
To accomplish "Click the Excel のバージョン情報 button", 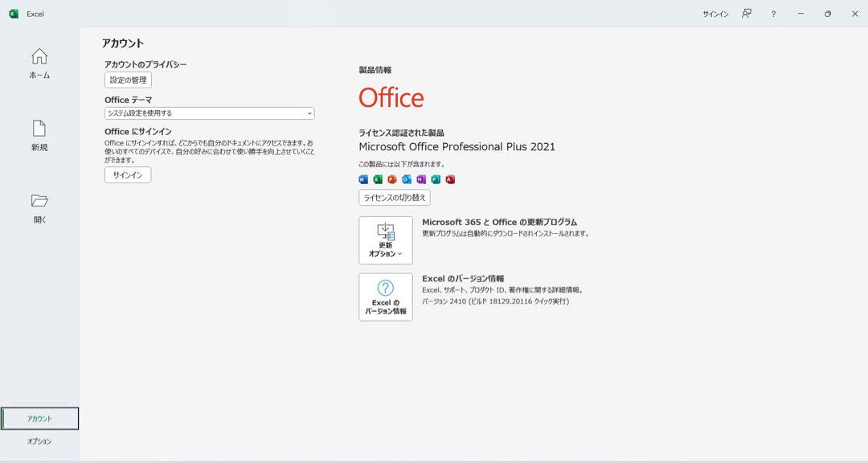I will pyautogui.click(x=386, y=297).
